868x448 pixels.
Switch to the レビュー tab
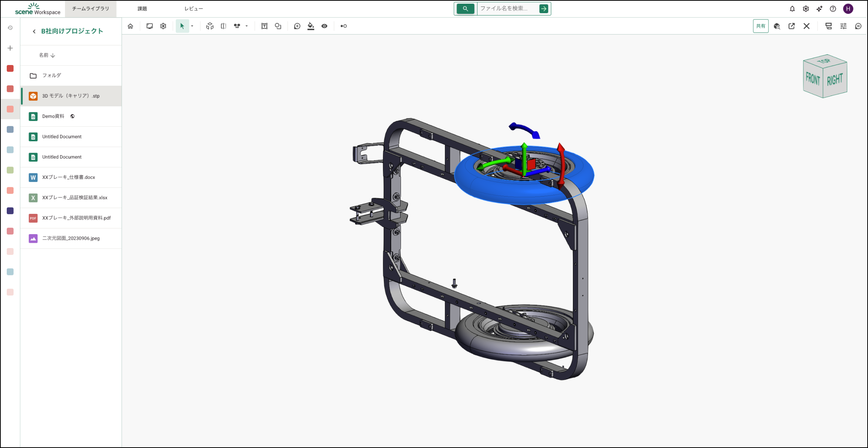pyautogui.click(x=193, y=9)
